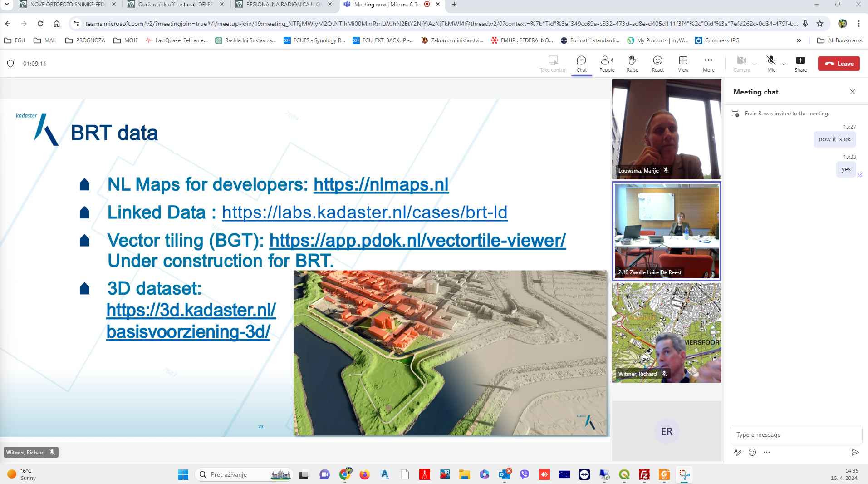Image resolution: width=868 pixels, height=484 pixels.
Task: Switch to Održan kick off sastanak tab
Action: point(175,5)
